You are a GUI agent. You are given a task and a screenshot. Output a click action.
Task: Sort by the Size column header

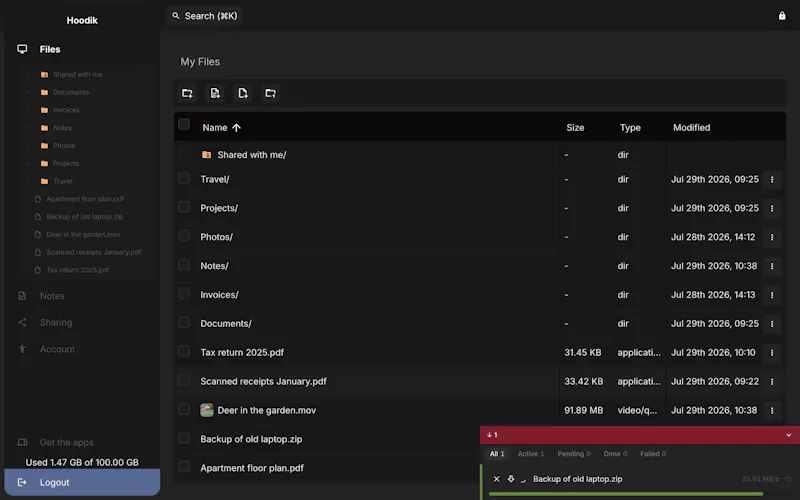(x=575, y=128)
